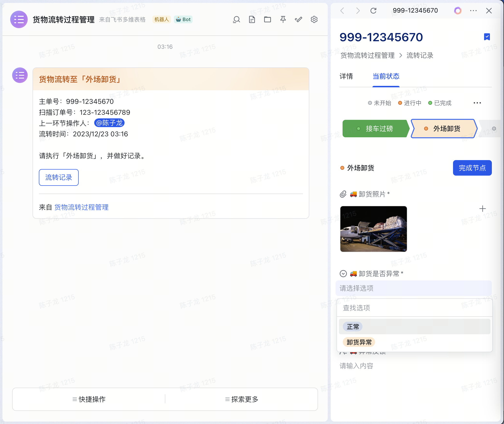Click the blue bookmark icon beside title
Screen dimensions: 504x424
tap(487, 37)
